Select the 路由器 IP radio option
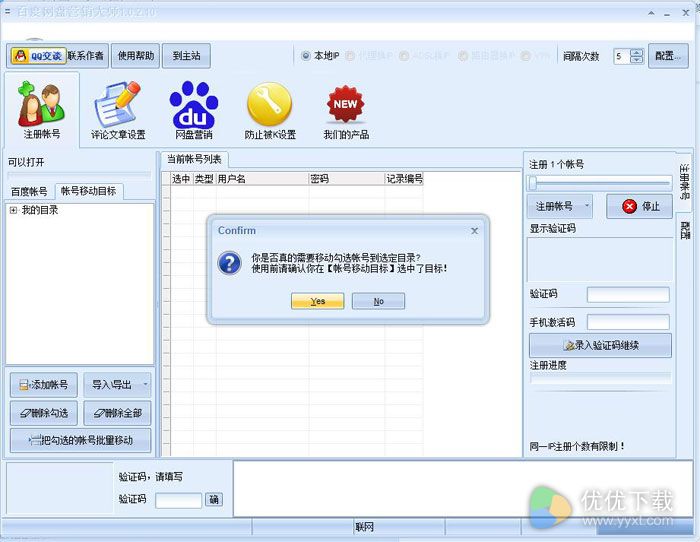Image resolution: width=700 pixels, height=542 pixels. [463, 56]
